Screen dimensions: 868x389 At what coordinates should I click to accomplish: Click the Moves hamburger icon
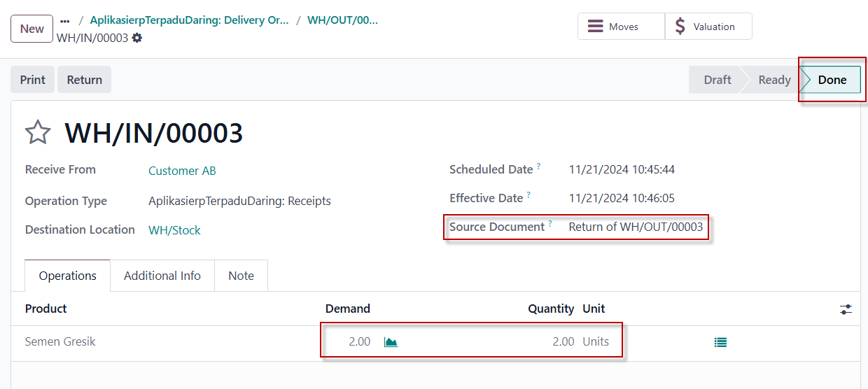(596, 27)
